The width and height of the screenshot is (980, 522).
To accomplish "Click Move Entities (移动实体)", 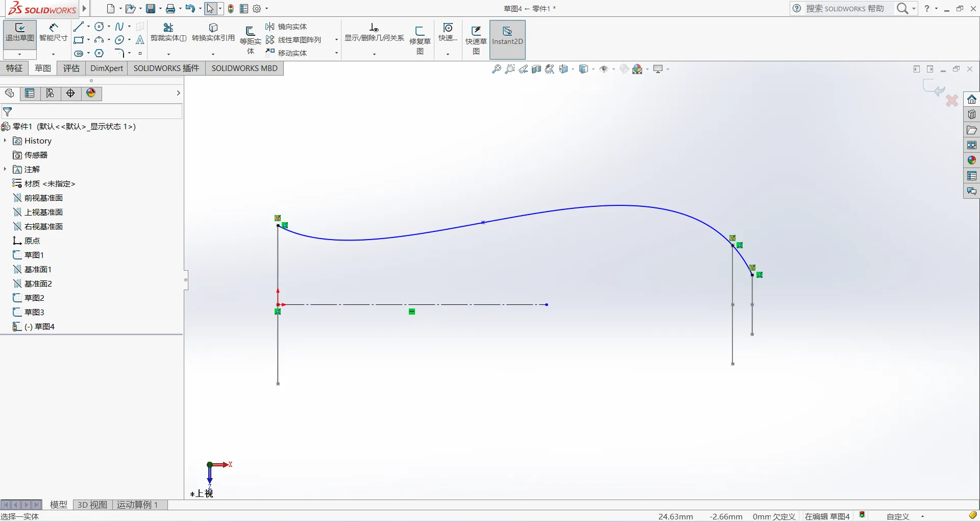I will coord(286,53).
